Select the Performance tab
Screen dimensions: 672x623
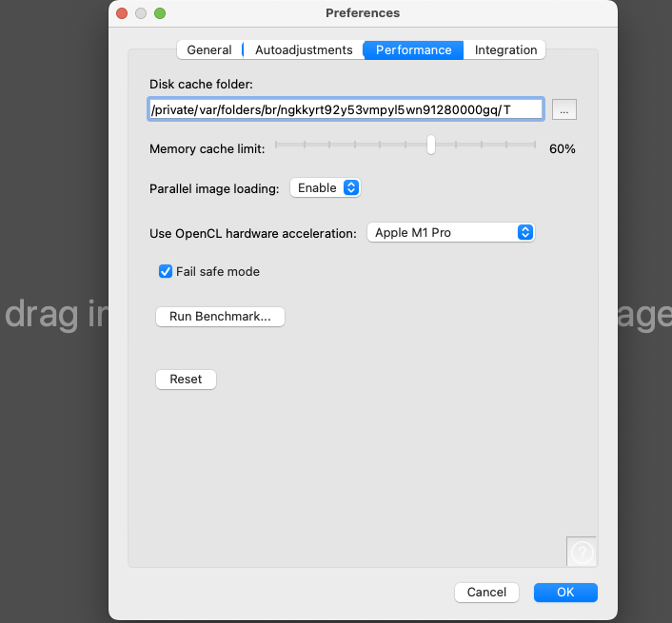(413, 50)
